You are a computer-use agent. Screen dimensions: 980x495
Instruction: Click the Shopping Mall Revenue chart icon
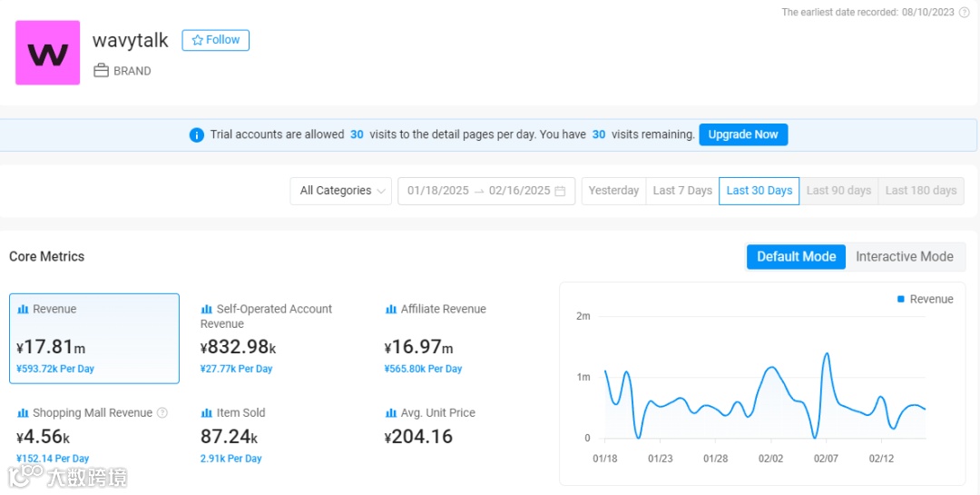23,413
